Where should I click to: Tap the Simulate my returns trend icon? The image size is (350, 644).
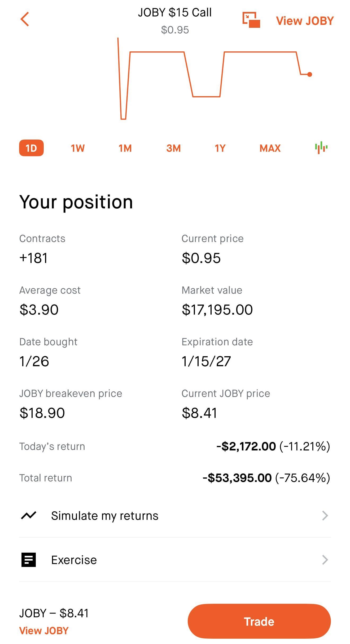[29, 515]
